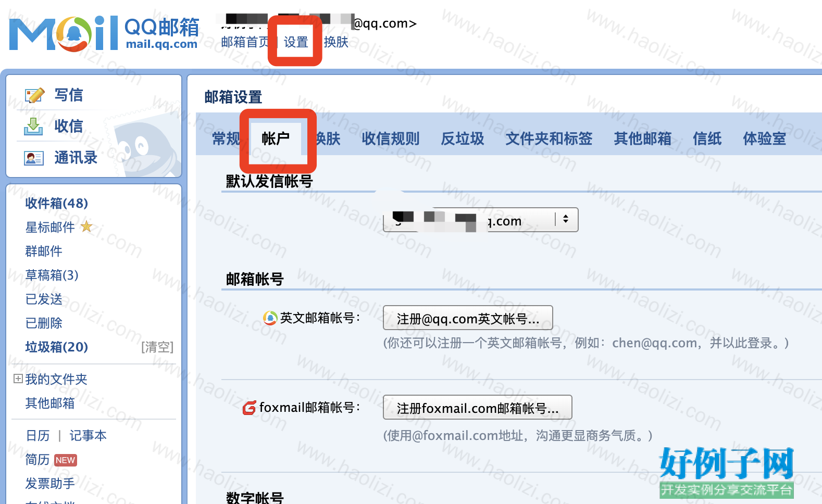822x504 pixels.
Task: Expand 我的文件夹 tree node
Action: [x=18, y=379]
